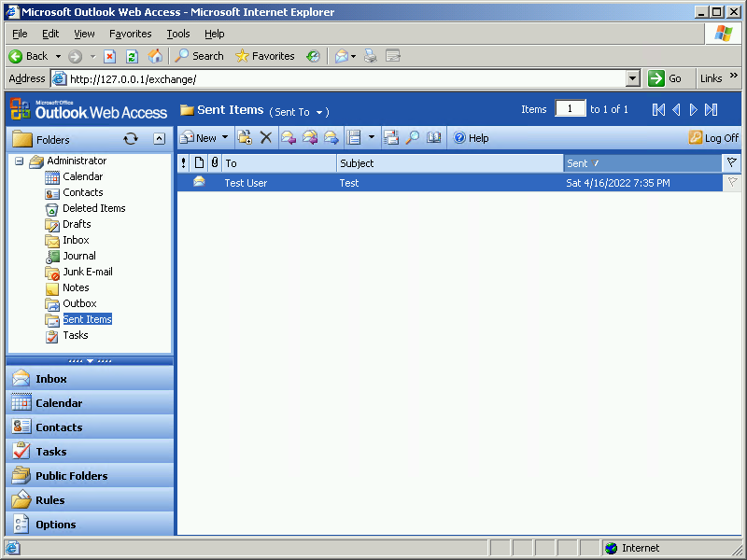Open the Tools menu
This screenshot has height=560, width=747.
coord(178,34)
